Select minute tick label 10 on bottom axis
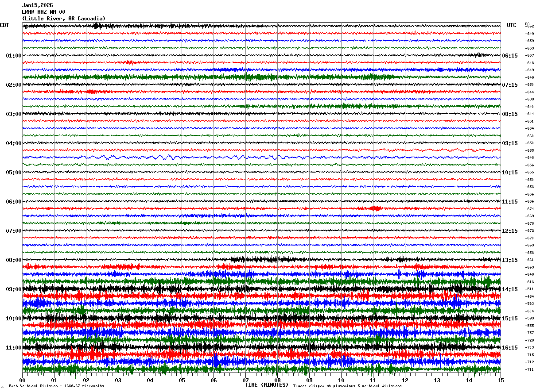This screenshot has width=536, height=392. click(342, 380)
